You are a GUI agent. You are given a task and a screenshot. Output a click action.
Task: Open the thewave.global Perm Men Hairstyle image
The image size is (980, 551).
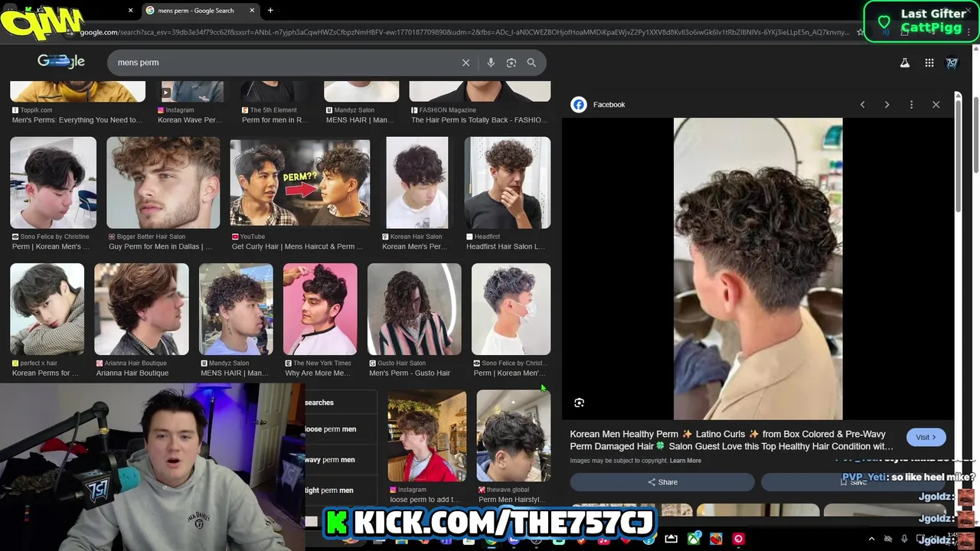pos(514,436)
